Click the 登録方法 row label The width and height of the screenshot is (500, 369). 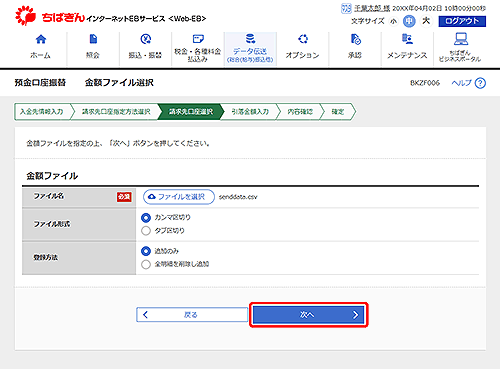[46, 258]
